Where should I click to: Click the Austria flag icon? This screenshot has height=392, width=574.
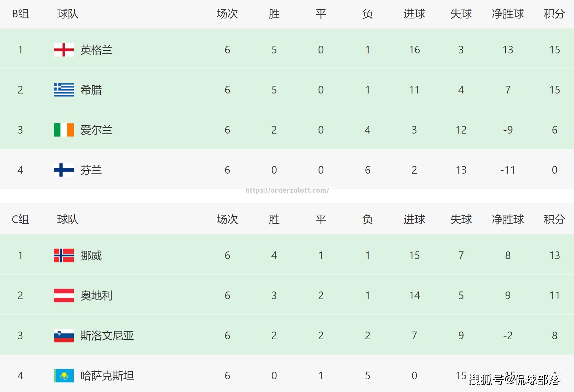pyautogui.click(x=63, y=296)
